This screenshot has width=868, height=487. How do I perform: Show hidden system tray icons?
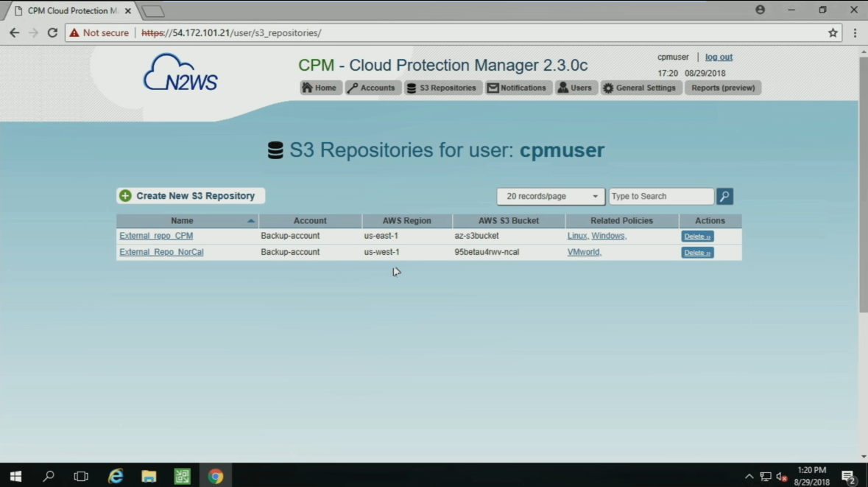749,477
